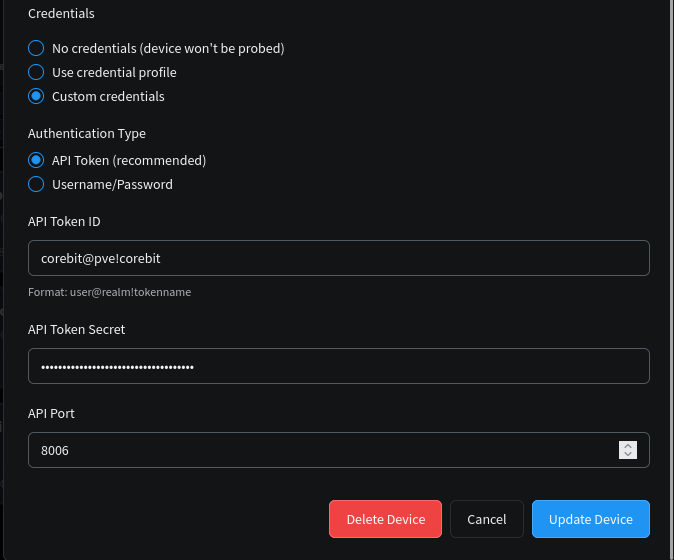The height and width of the screenshot is (560, 674).
Task: Increment API Port with the up arrow
Action: [627, 446]
